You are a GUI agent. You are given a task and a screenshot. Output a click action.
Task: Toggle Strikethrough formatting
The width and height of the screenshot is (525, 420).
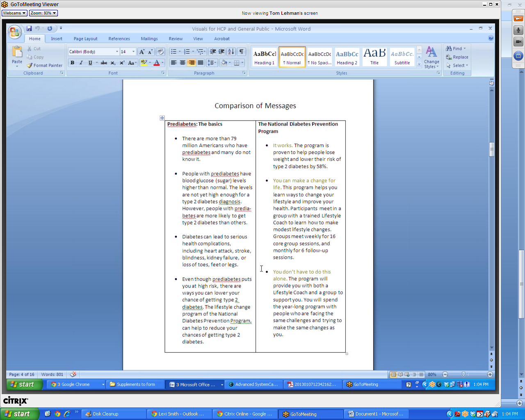pos(104,63)
